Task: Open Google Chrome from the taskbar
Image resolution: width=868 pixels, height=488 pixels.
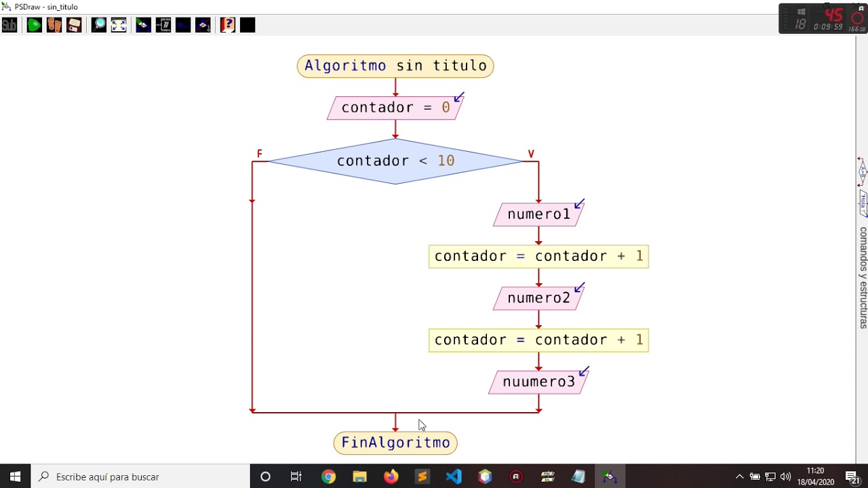Action: 328,476
